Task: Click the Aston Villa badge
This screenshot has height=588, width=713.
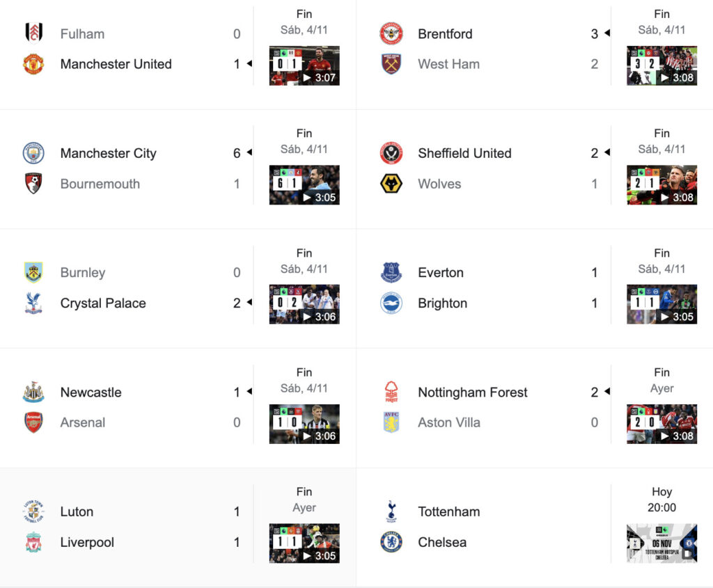Action: (391, 422)
